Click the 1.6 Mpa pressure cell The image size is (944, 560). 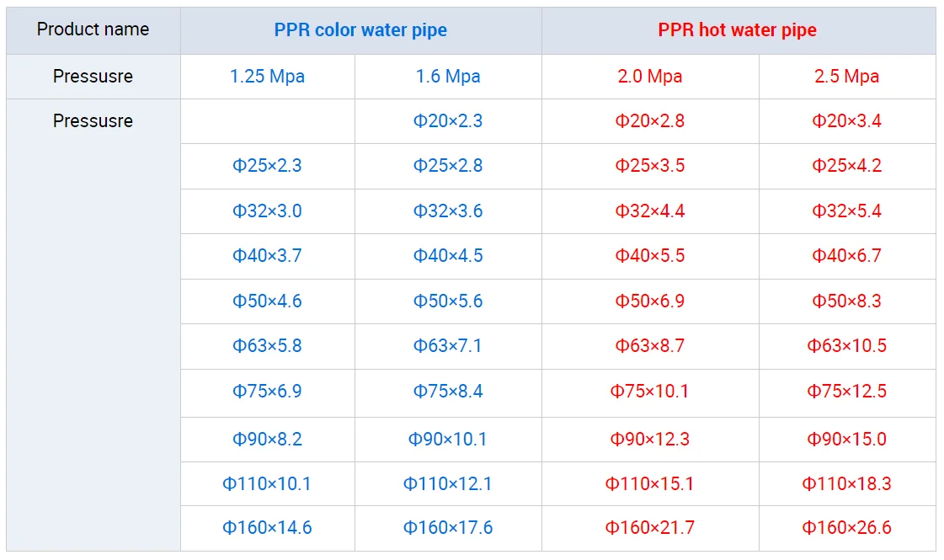coord(448,77)
